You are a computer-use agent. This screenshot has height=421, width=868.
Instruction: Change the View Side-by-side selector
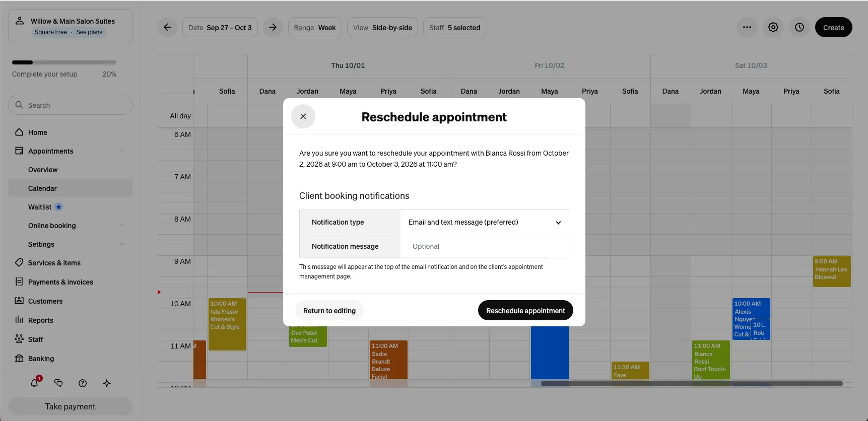382,28
